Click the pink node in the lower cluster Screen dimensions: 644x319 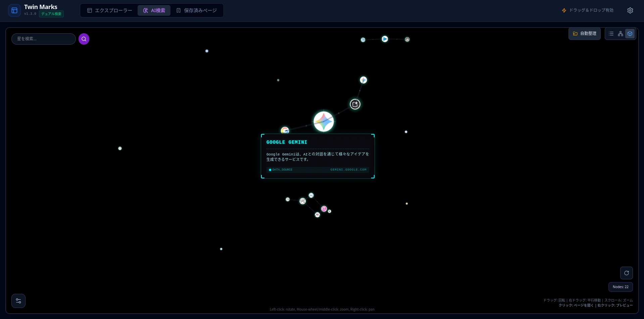[x=324, y=209]
